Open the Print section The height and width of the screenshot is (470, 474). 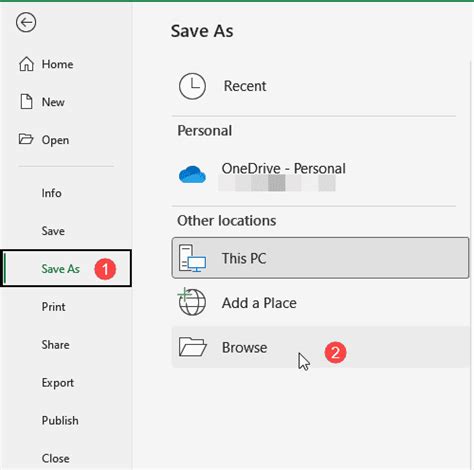[53, 307]
